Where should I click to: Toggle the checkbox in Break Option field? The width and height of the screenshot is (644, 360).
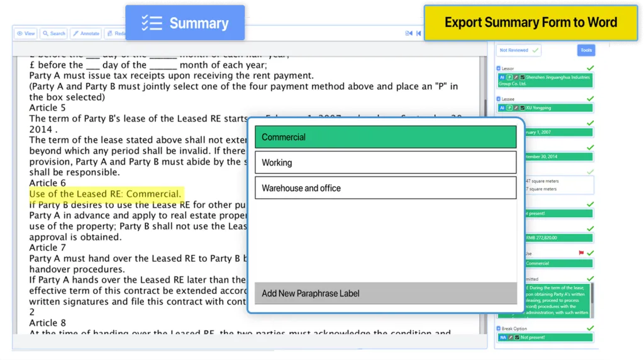coord(517,337)
